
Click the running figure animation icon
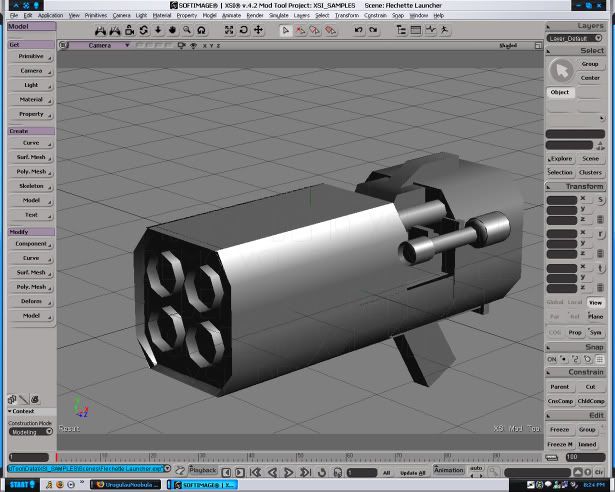pos(445,30)
